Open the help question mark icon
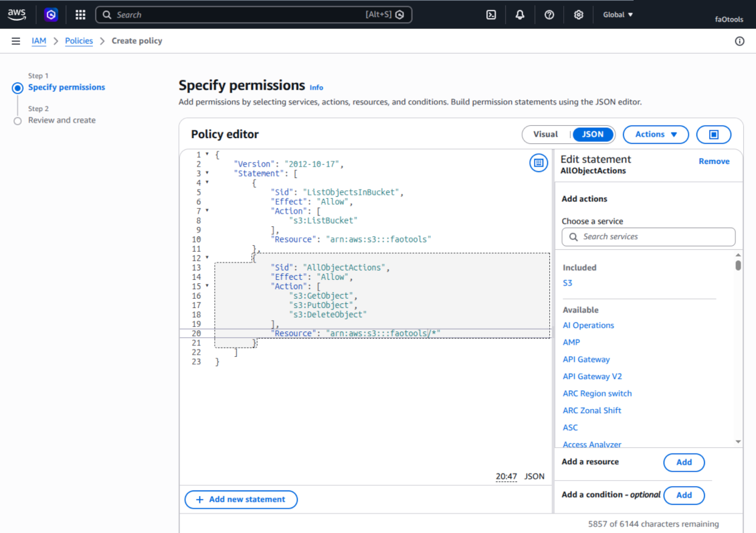Image resolution: width=756 pixels, height=533 pixels. point(549,15)
